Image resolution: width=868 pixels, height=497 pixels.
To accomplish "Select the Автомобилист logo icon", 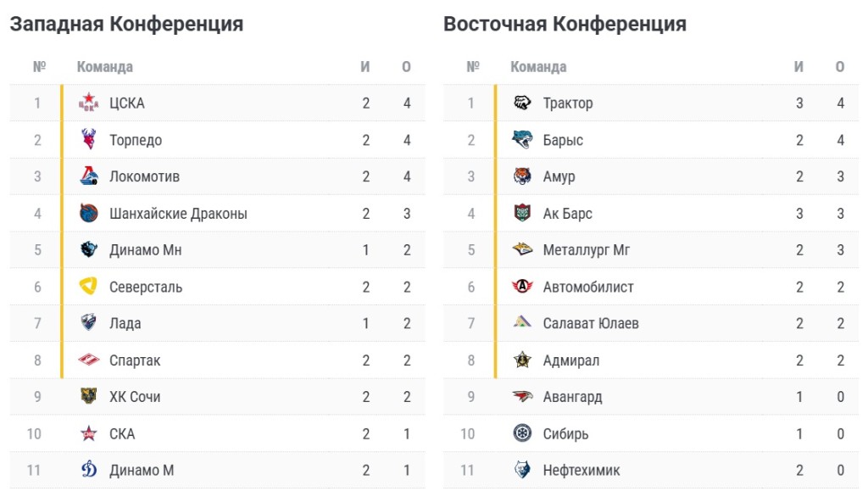I will pos(522,287).
